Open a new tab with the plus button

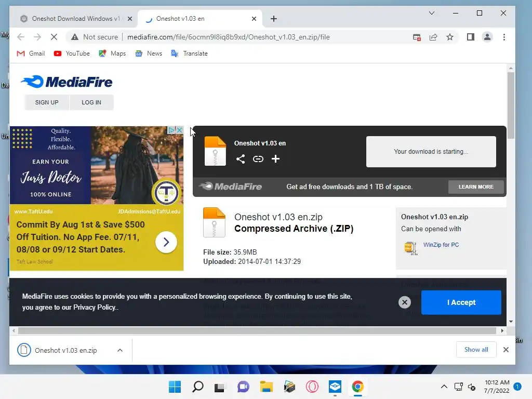274,19
